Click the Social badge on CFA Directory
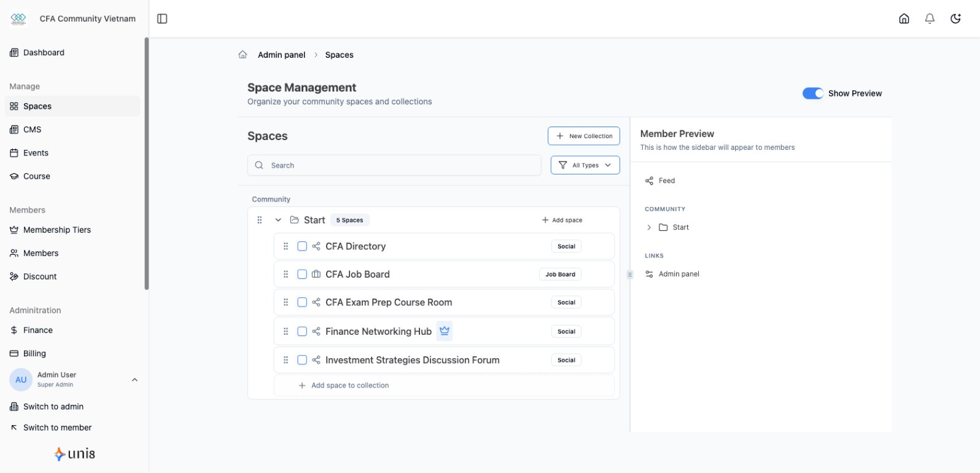Viewport: 980px width, 473px height. coord(566,246)
